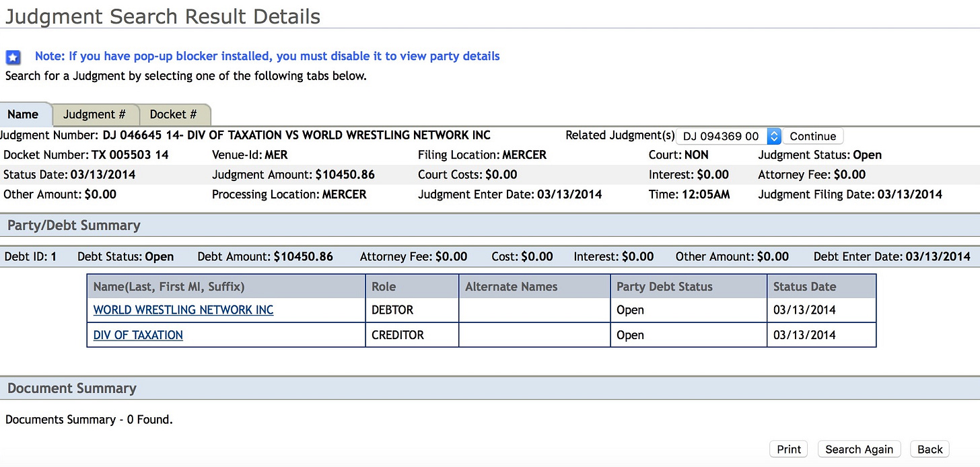Image resolution: width=980 pixels, height=467 pixels.
Task: Click the Print button
Action: 789,450
